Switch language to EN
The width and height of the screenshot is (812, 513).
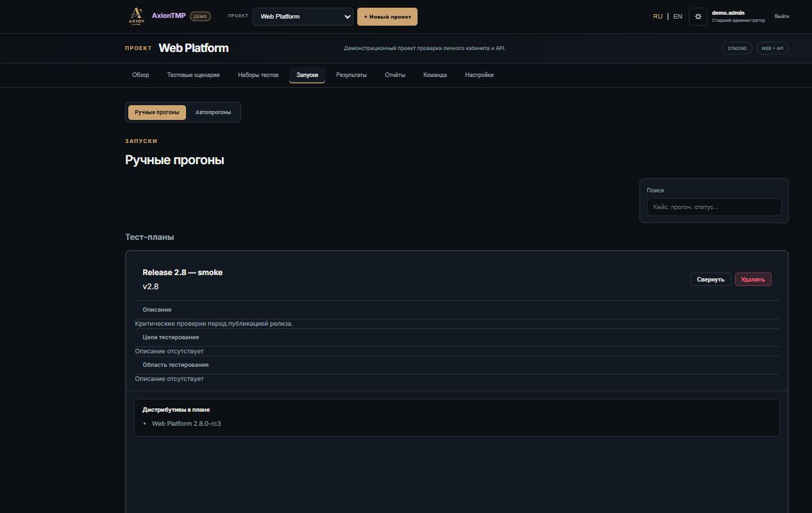(x=677, y=17)
